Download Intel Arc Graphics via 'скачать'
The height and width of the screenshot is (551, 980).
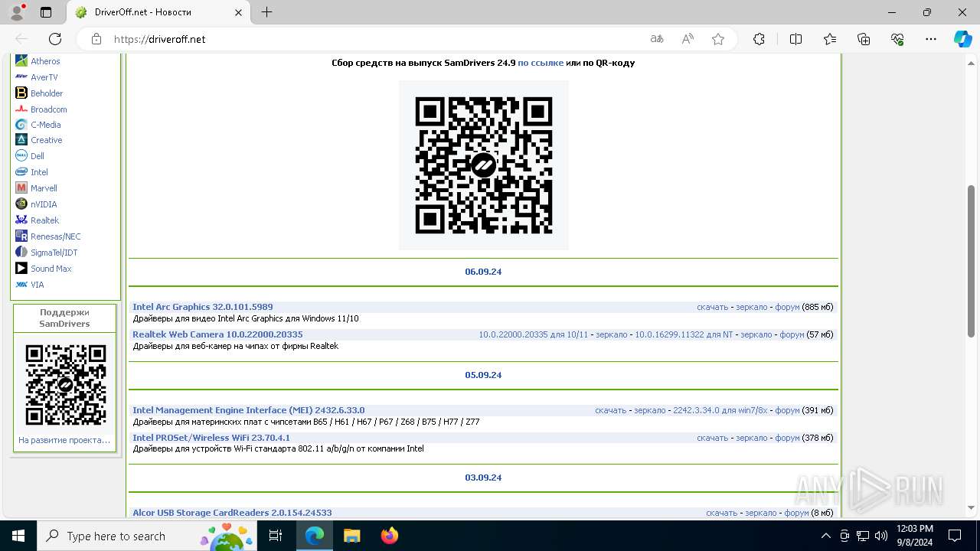712,307
